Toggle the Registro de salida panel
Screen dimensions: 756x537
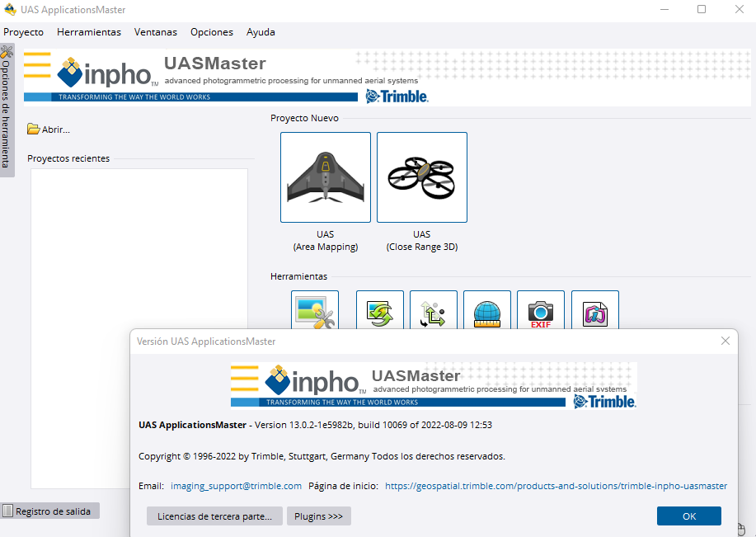coord(49,511)
